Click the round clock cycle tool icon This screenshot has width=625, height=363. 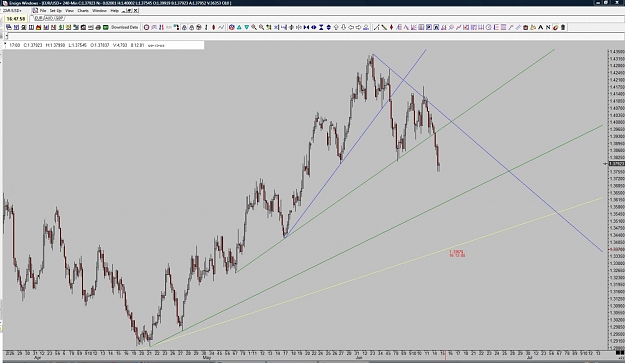point(488,27)
